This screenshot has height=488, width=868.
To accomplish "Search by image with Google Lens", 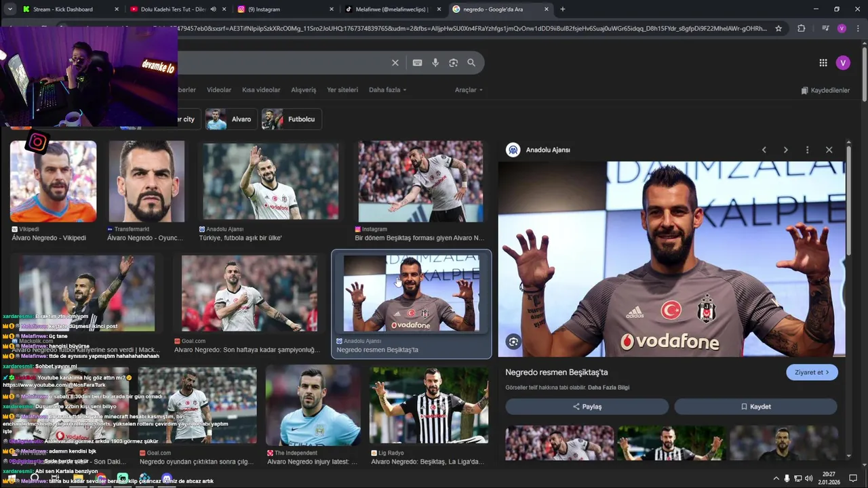I will pos(453,62).
